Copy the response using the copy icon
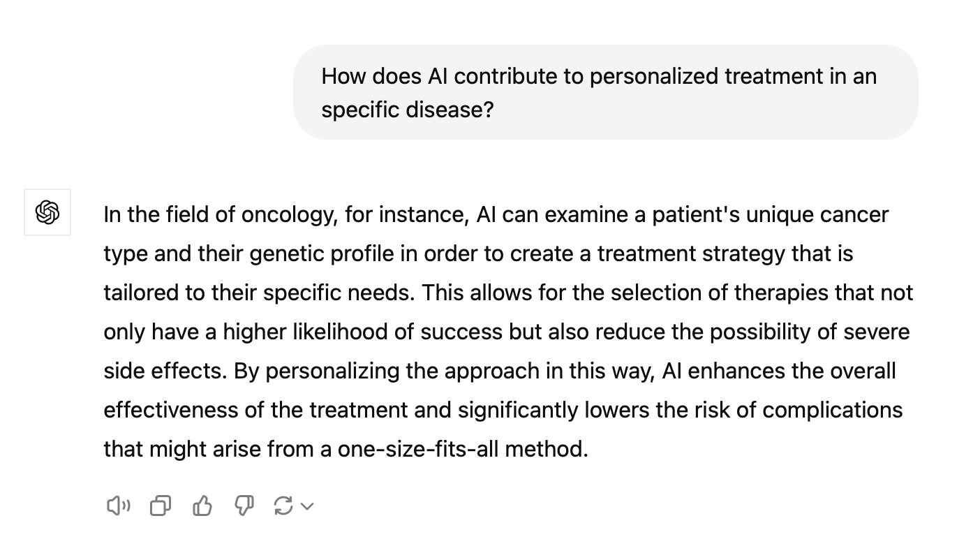The width and height of the screenshot is (980, 560). pyautogui.click(x=161, y=506)
